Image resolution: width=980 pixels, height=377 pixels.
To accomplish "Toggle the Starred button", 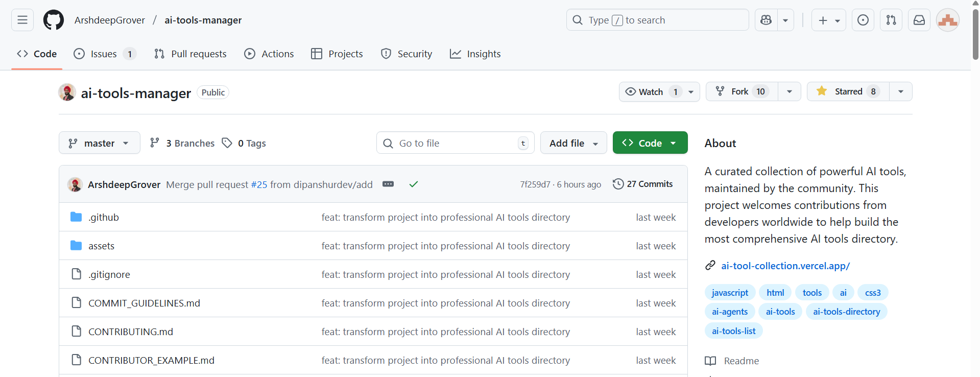I will tap(848, 91).
